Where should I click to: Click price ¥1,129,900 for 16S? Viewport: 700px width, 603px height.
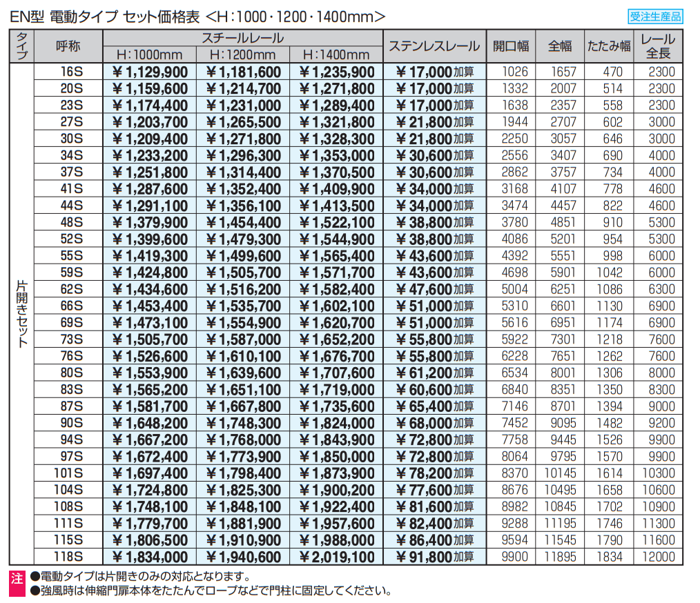(x=149, y=72)
